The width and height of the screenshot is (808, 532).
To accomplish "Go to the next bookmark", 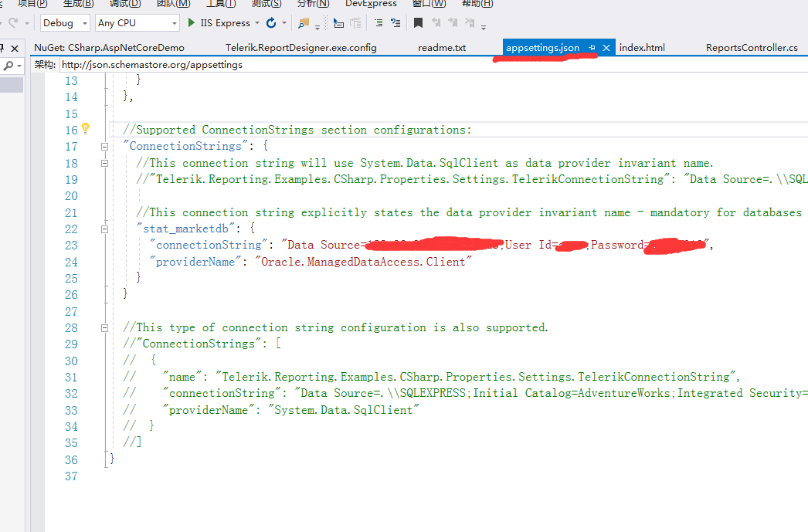I will (453, 22).
